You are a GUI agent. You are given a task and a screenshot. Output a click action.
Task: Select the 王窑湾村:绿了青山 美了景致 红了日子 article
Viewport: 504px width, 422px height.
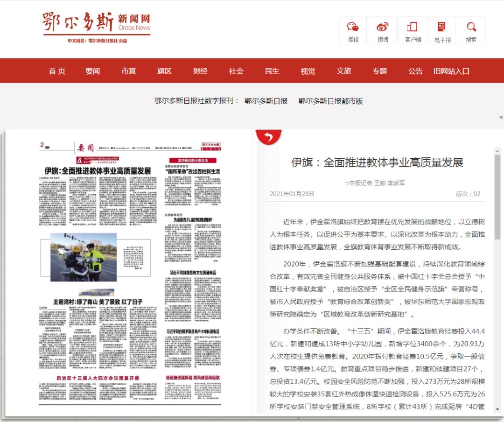tap(98, 302)
